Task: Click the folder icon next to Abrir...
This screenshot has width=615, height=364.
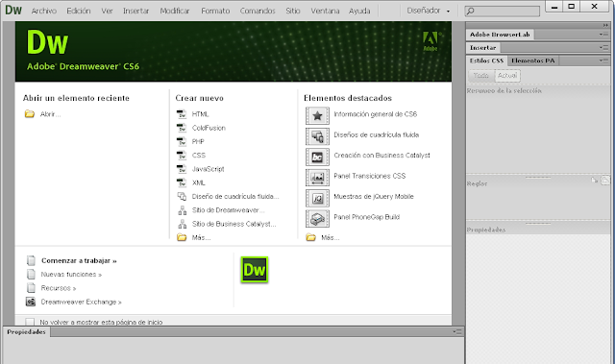Action: [x=30, y=114]
